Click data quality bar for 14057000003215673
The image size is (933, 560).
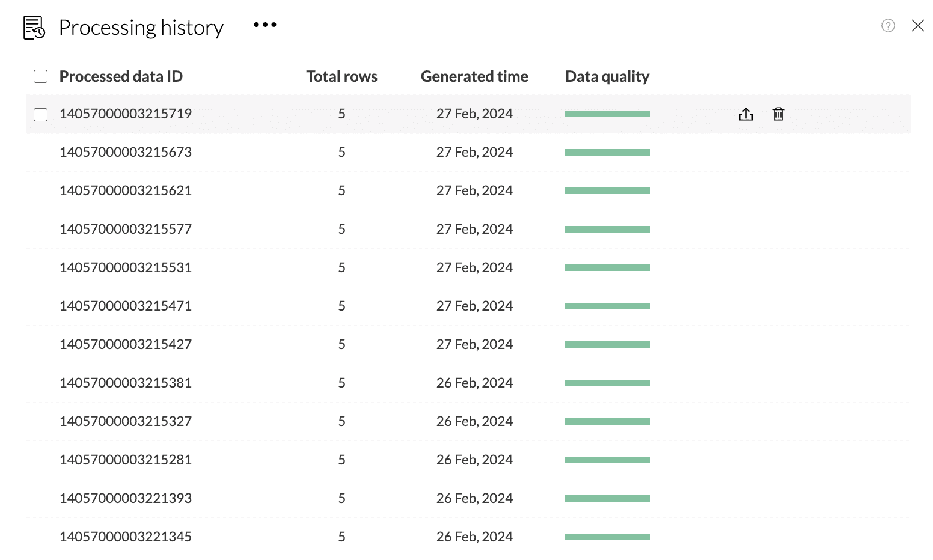607,153
